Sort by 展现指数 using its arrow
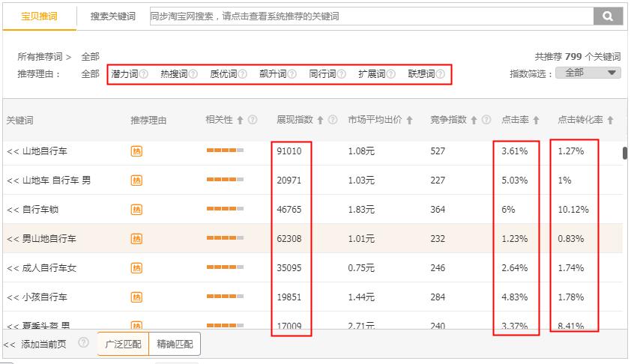 tap(320, 120)
